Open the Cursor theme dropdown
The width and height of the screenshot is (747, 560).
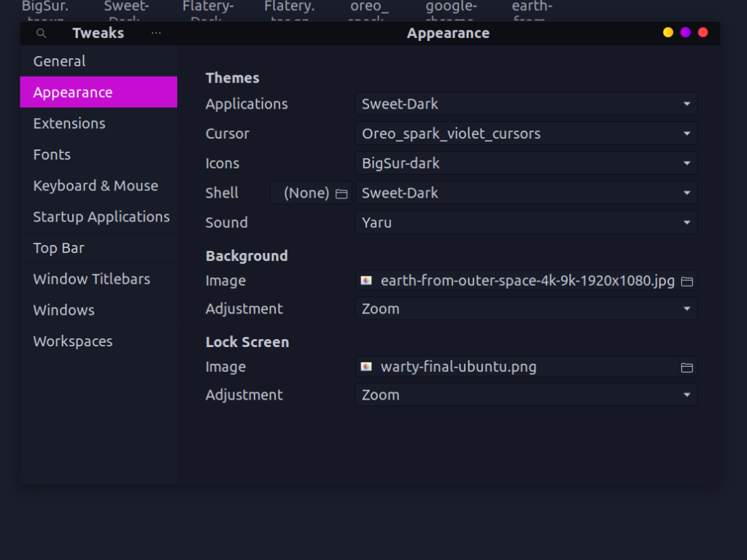coord(527,133)
